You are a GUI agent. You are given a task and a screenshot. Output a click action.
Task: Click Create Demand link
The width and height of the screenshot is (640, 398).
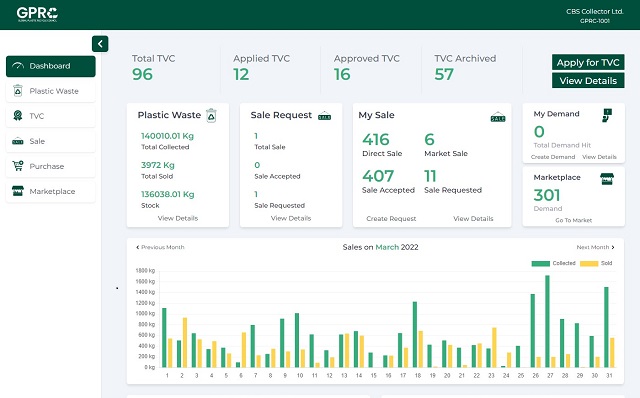tap(553, 157)
